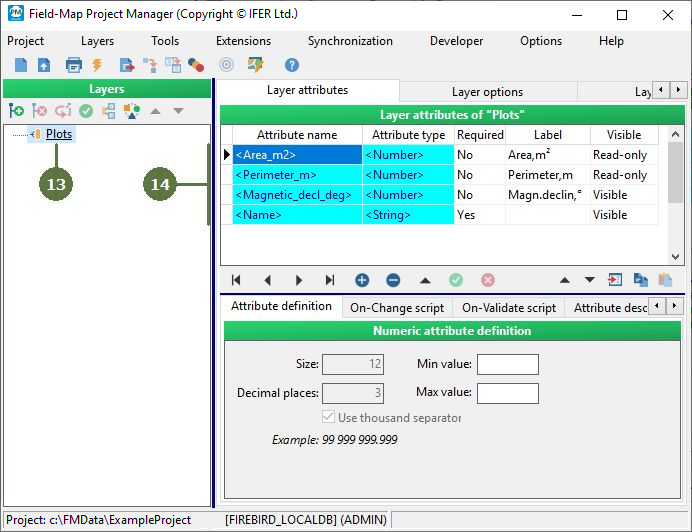Screen dimensions: 692x532
Task: Jump to last attribute record
Action: [x=330, y=281]
